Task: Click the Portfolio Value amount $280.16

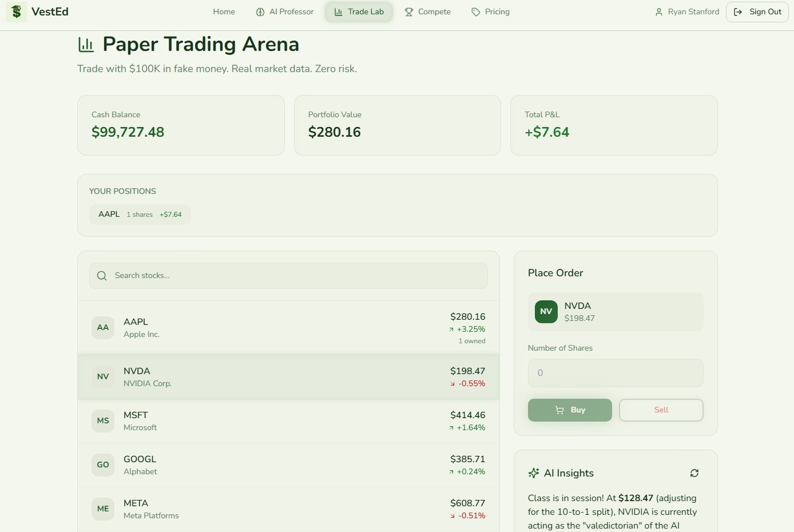Action: (335, 132)
